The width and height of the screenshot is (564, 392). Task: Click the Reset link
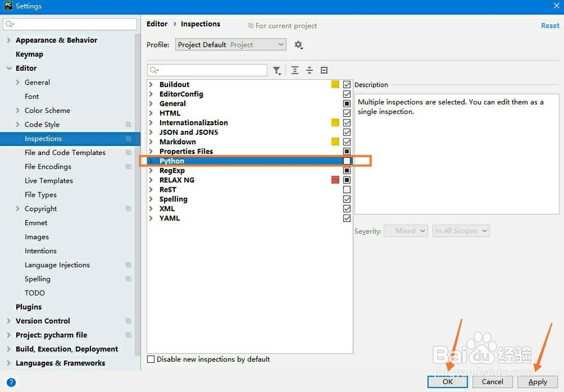pos(550,25)
